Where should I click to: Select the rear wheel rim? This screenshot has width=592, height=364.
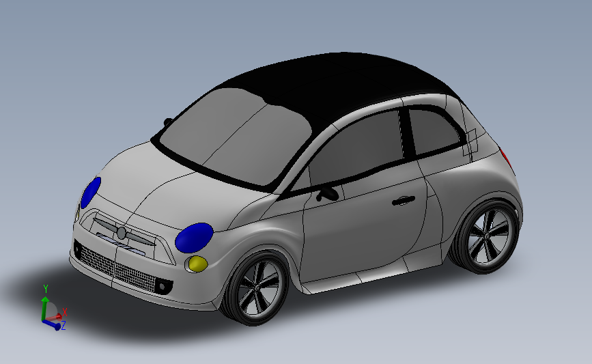click(x=488, y=236)
